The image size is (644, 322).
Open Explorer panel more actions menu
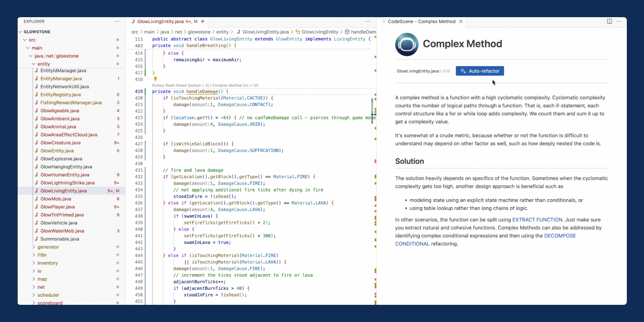[117, 21]
